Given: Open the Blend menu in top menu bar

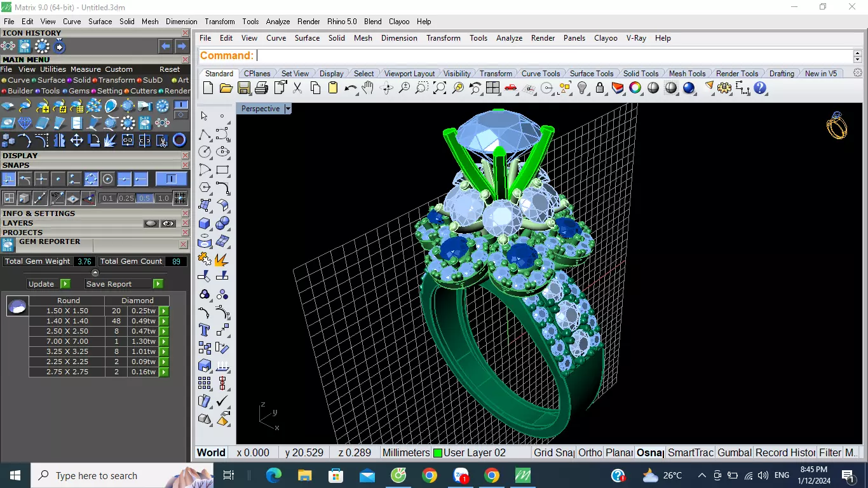Looking at the screenshot, I should coord(373,22).
